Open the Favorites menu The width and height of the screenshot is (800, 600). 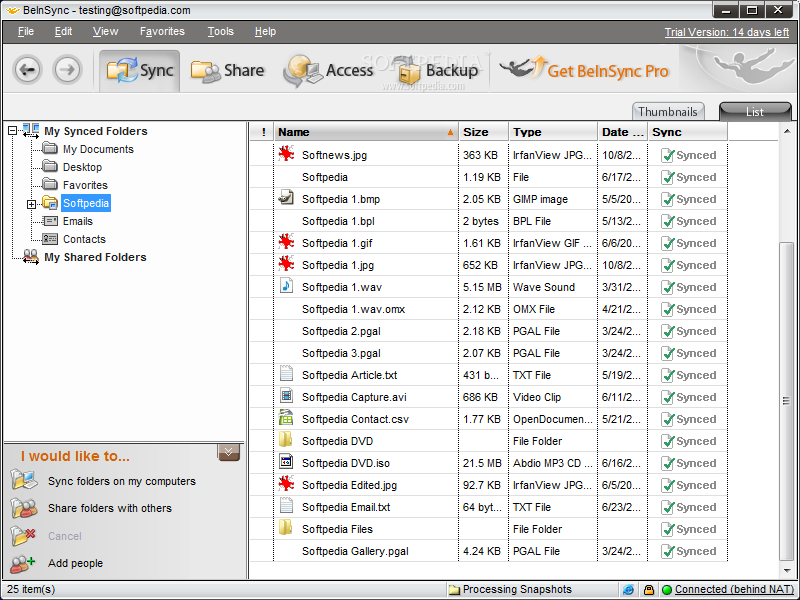click(162, 31)
